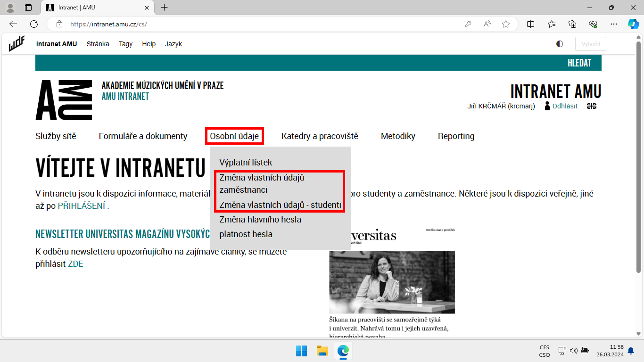Expand Metodiky menu
The width and height of the screenshot is (644, 362).
[x=398, y=136]
